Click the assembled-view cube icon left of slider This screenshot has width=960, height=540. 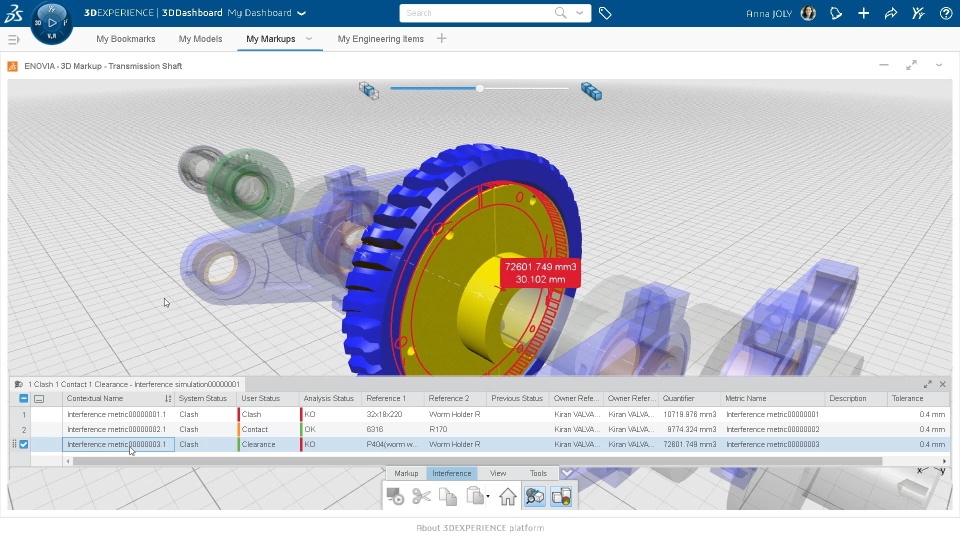(369, 91)
